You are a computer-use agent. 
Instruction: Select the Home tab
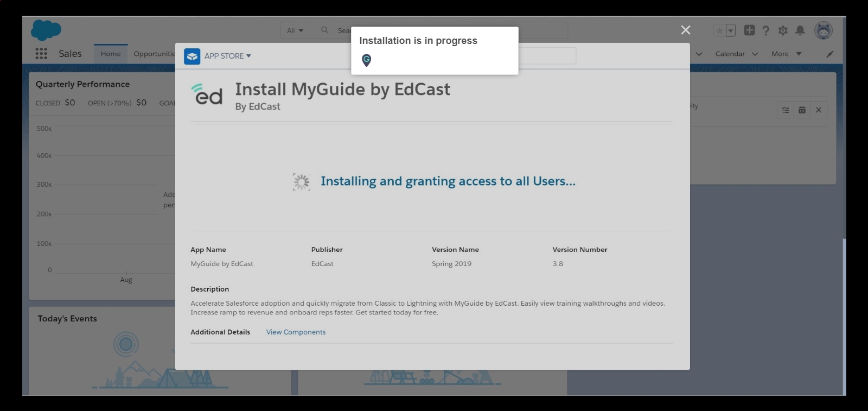[x=111, y=53]
